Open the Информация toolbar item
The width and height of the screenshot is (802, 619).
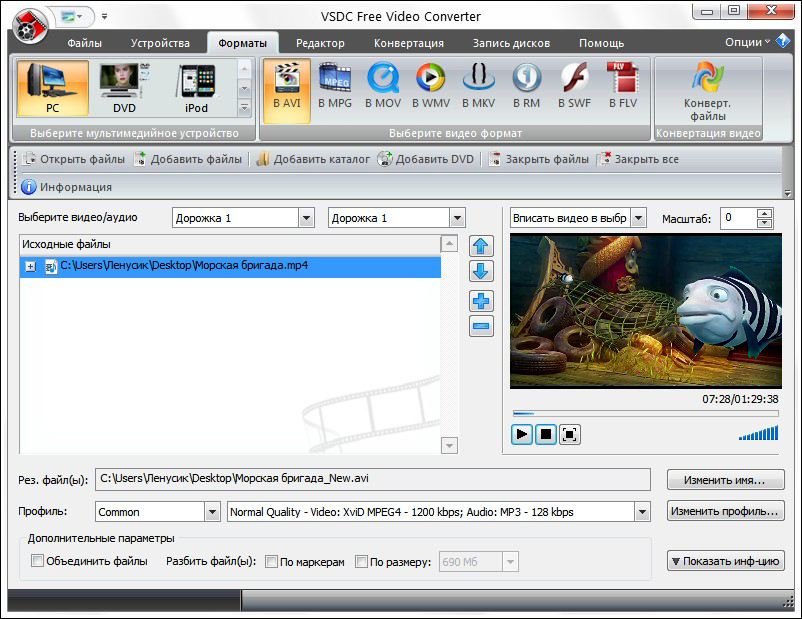click(66, 187)
